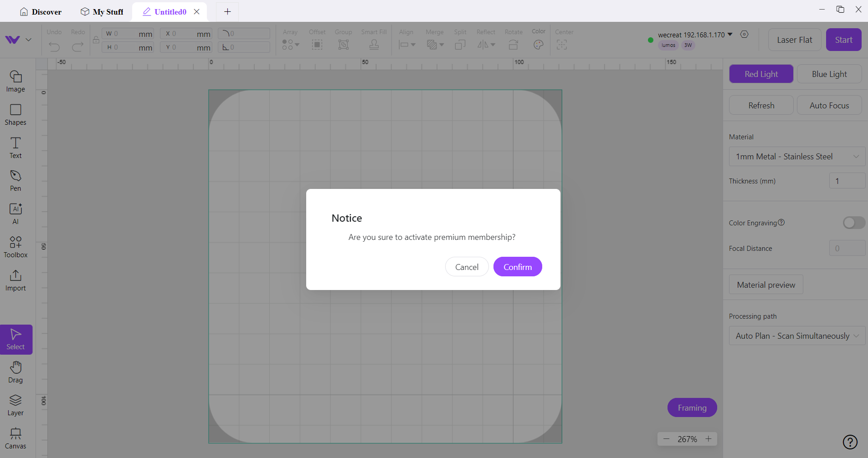Open the Layer panel
The height and width of the screenshot is (458, 868).
[x=15, y=405]
